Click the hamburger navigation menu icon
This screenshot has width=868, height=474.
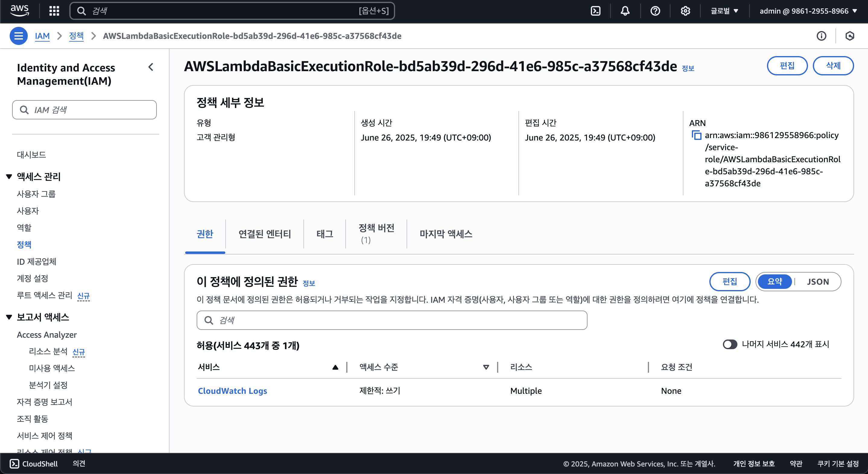[x=18, y=36]
